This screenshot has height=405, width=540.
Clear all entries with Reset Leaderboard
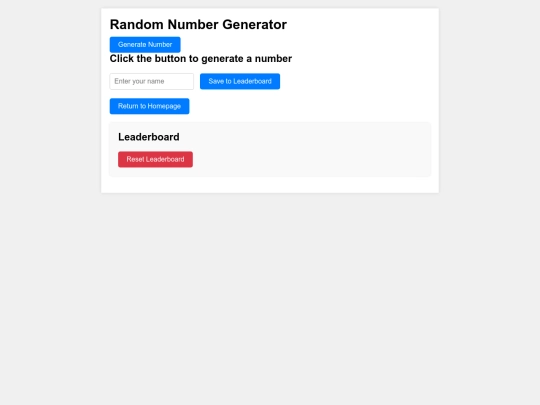(x=155, y=159)
